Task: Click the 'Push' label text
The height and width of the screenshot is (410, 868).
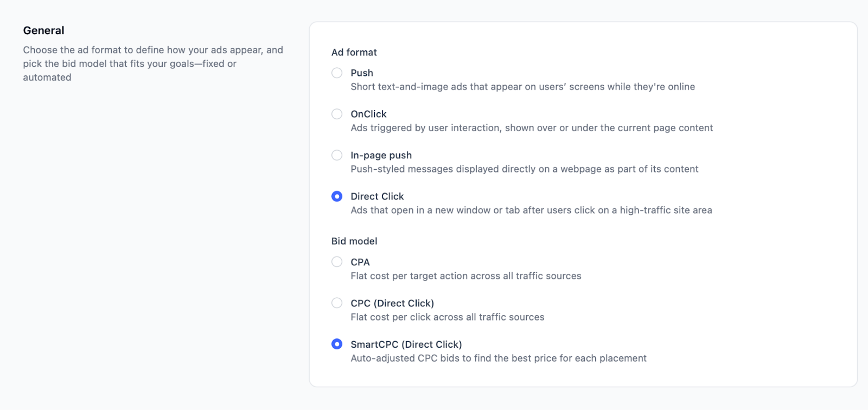Action: 361,73
